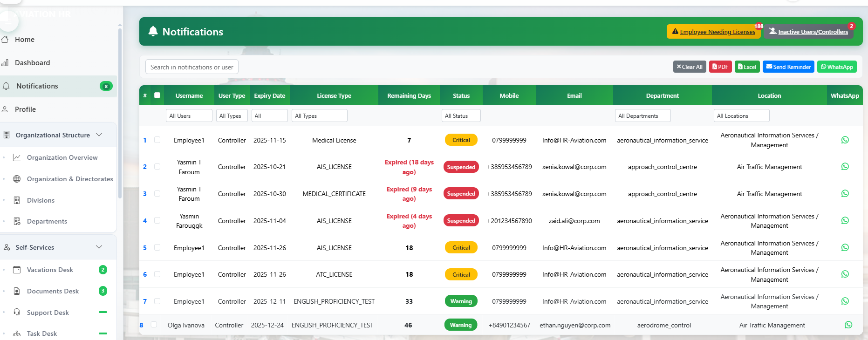
Task: Toggle the select-all checkbox in table header
Action: tap(157, 95)
